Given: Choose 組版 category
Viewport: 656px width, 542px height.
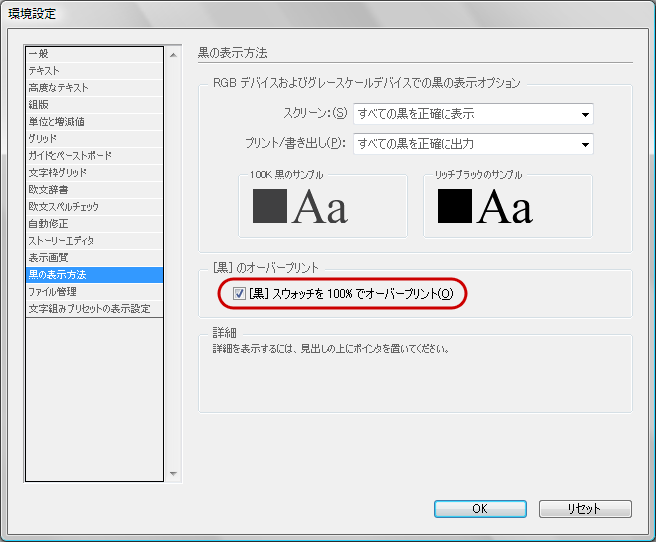Looking at the screenshot, I should coord(94,105).
